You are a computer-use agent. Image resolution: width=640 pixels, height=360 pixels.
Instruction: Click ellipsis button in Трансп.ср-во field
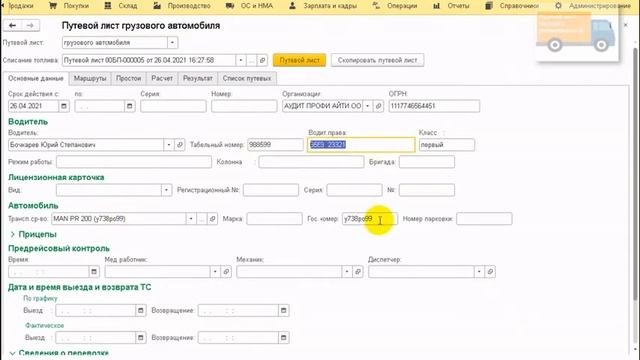coord(202,219)
